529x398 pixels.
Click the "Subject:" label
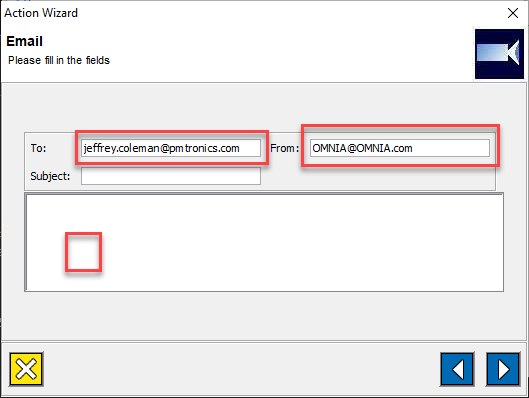tap(50, 176)
